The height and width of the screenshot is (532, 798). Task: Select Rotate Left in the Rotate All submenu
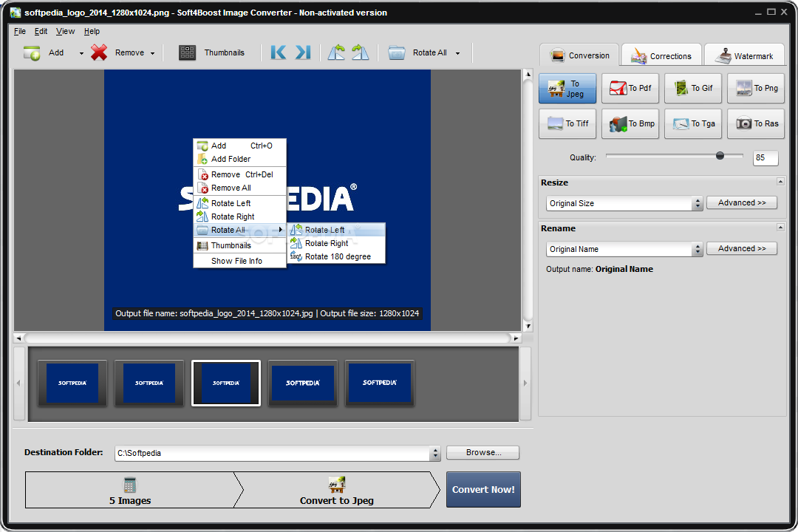[x=336, y=230]
